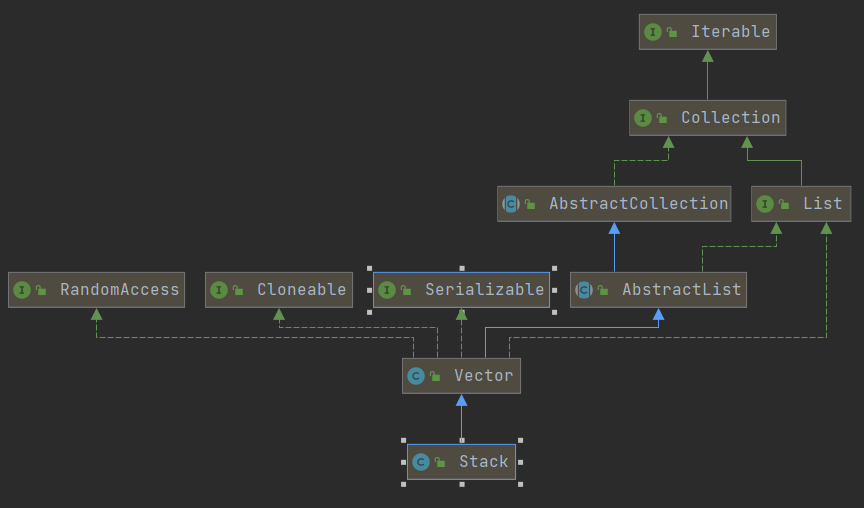Viewport: 864px width, 508px height.
Task: Click the RandomAccess interface icon
Action: [x=22, y=290]
